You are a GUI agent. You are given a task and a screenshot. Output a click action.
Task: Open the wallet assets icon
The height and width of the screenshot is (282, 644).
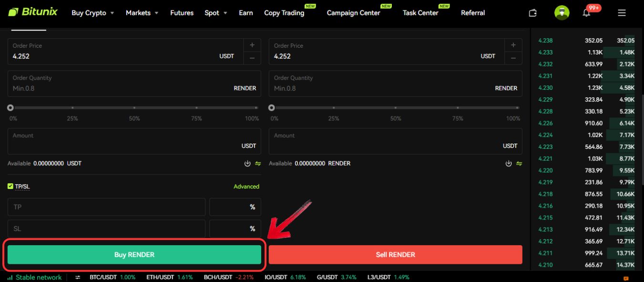click(533, 13)
